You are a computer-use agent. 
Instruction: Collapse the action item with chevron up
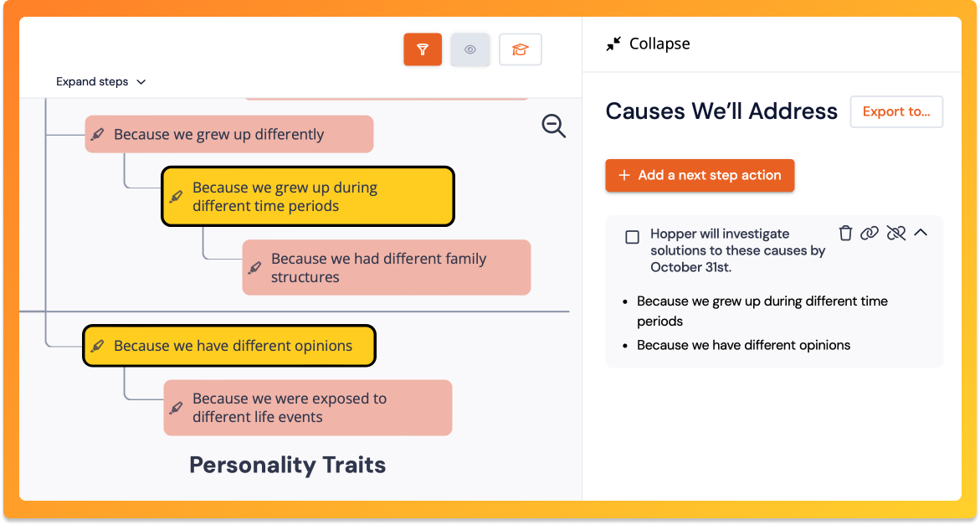coord(921,234)
